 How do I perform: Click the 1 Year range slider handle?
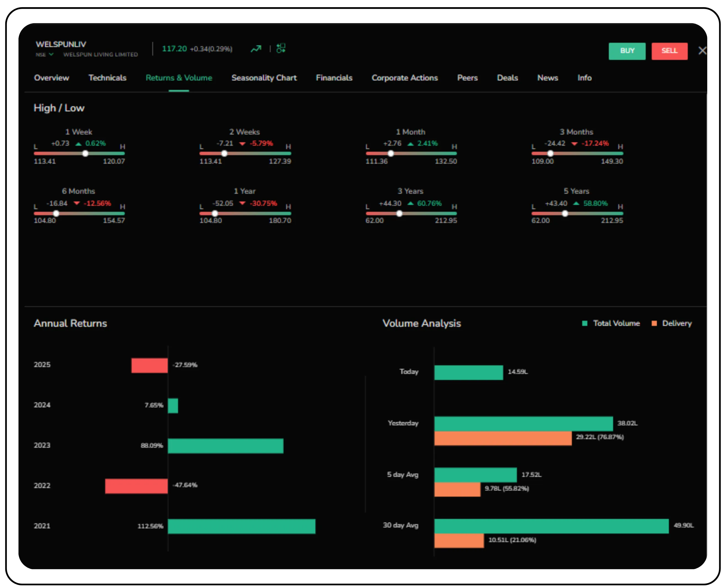tap(215, 214)
